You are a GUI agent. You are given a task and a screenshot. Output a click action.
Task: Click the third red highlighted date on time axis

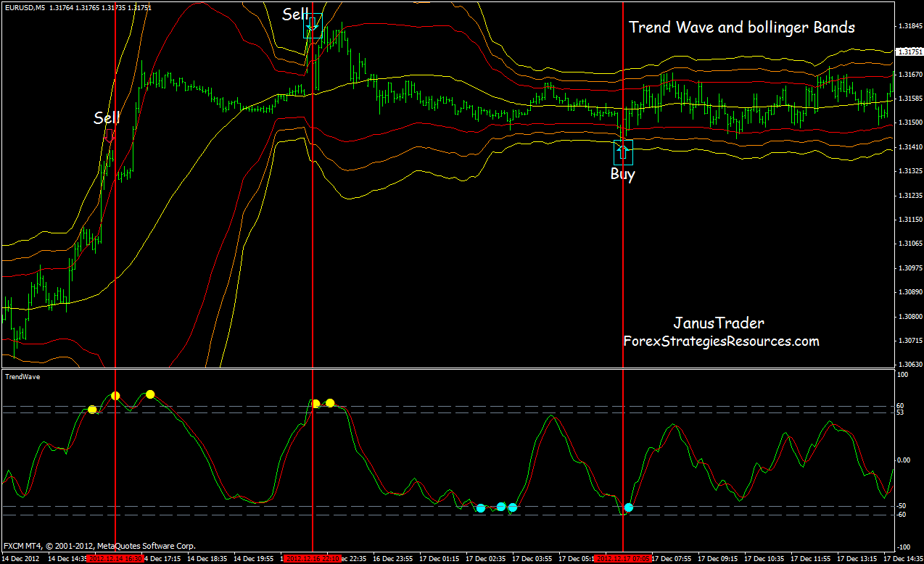[623, 559]
